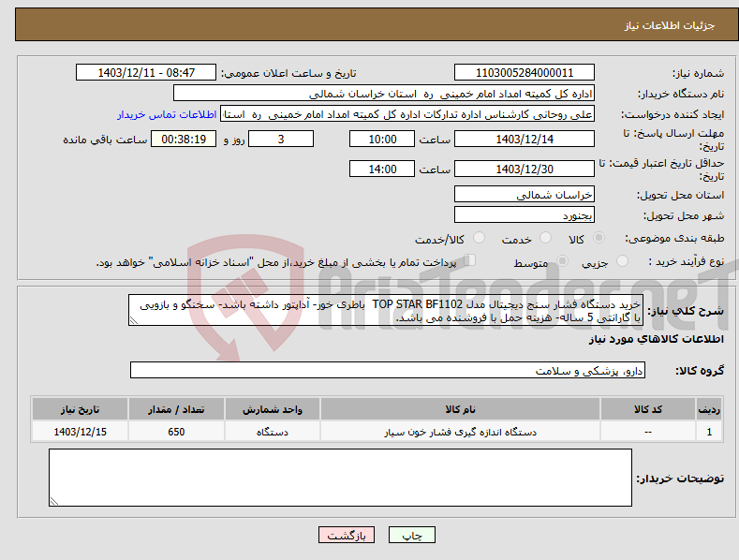Click the remaining days field showing 3
This screenshot has width=739, height=560.
pyautogui.click(x=281, y=139)
